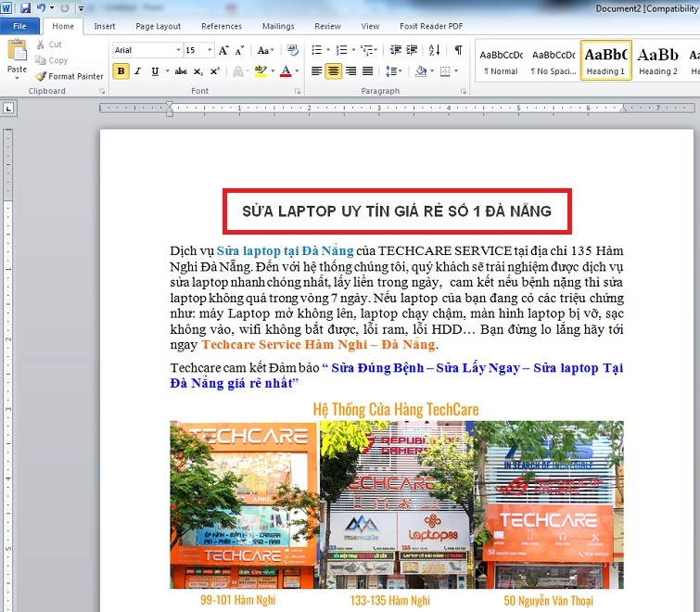Toggle show paragraph marks
The width and height of the screenshot is (700, 612).
(x=459, y=50)
